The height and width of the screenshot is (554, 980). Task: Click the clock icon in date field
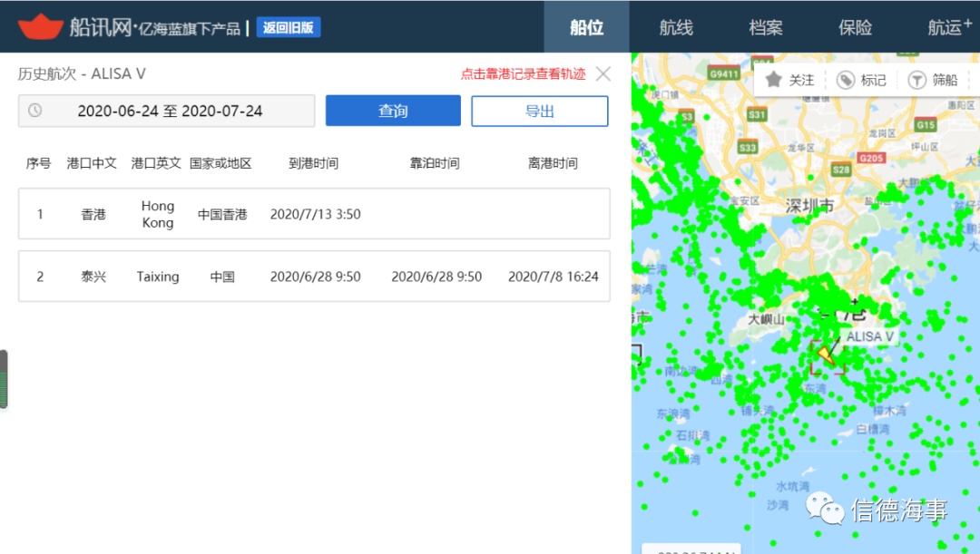tap(34, 111)
